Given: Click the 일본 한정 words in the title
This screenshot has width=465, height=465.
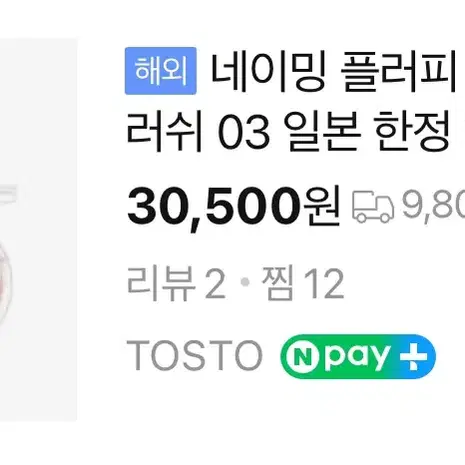Looking at the screenshot, I should (x=367, y=132).
